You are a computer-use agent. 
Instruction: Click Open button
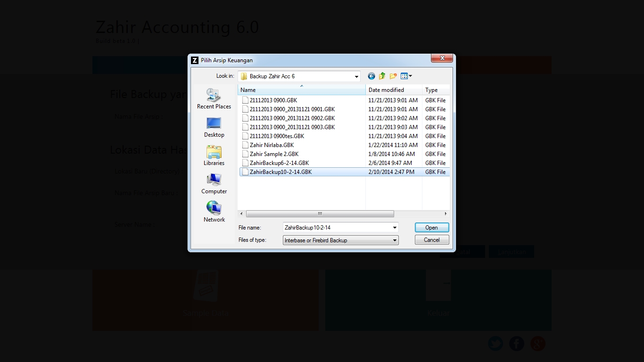[x=432, y=227]
